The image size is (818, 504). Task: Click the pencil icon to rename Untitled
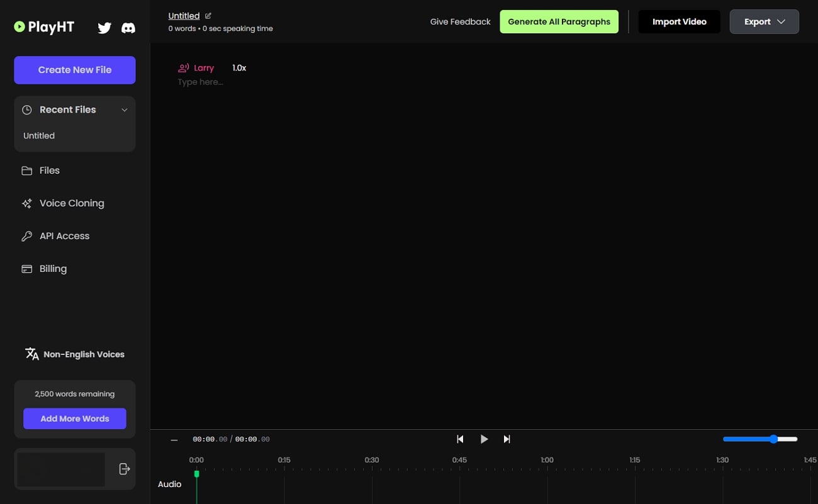[208, 16]
